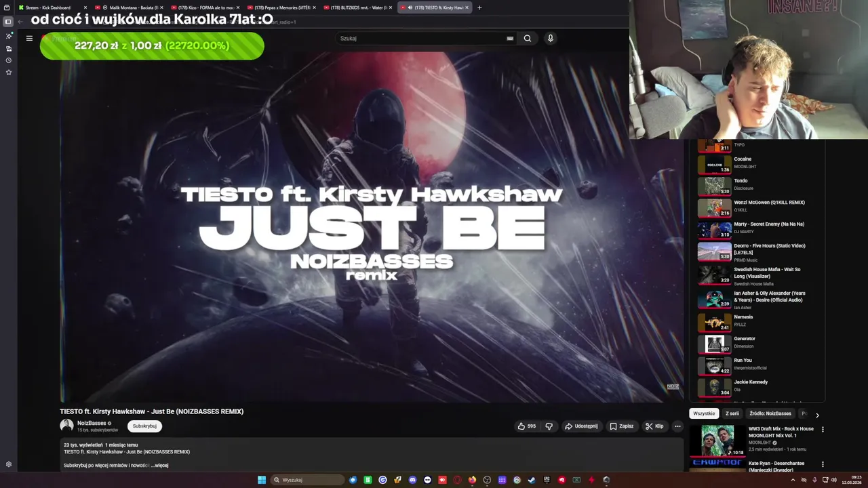Click the magnifier search button
This screenshot has height=488, width=868.
pyautogui.click(x=528, y=39)
